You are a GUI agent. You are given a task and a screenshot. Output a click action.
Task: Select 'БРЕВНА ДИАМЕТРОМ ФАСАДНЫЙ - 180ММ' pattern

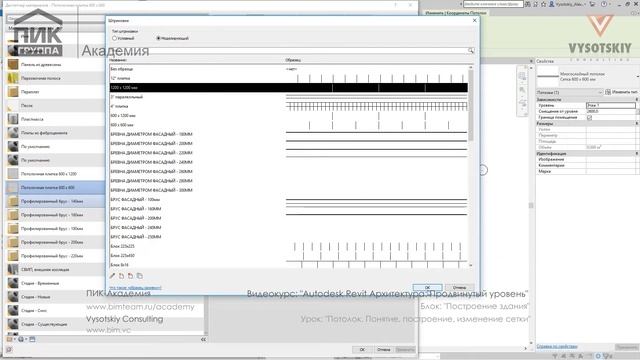coord(289,134)
